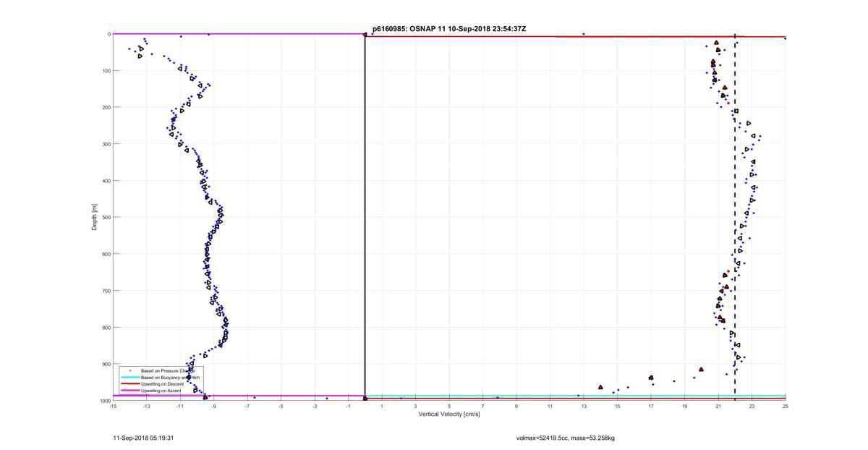868x450 pixels.
Task: Click the depth tick label '500'
Action: click(x=106, y=217)
